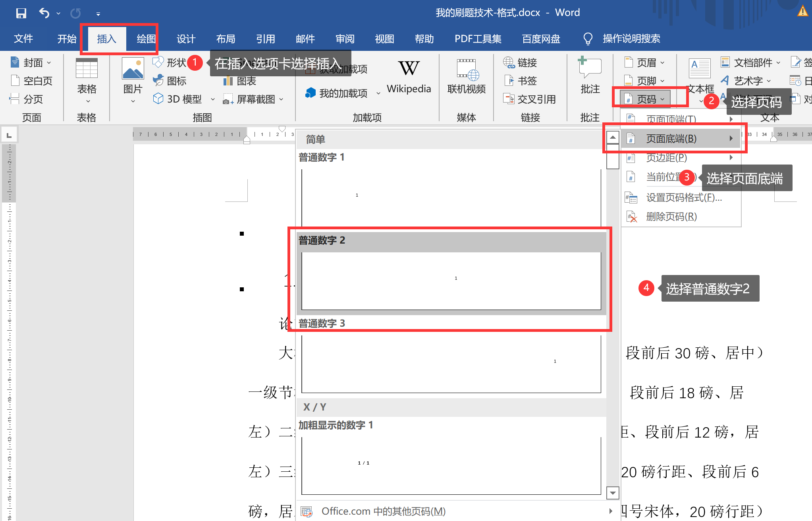Click the 图片 pictures button

click(133, 81)
